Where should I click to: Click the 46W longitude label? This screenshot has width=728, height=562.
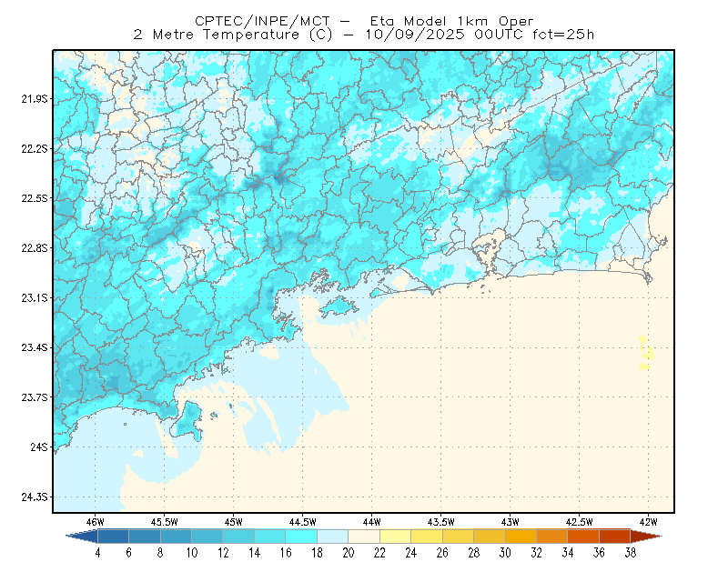point(96,522)
